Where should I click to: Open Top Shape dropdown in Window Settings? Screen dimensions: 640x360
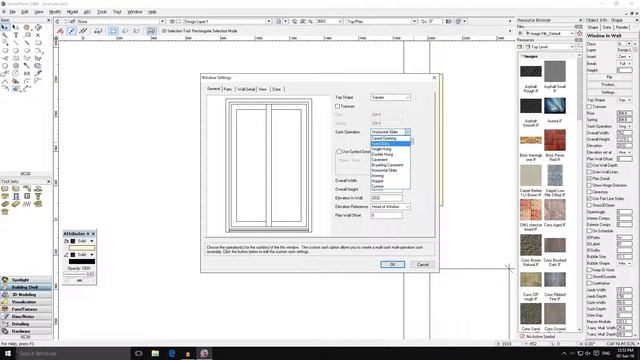[390, 97]
